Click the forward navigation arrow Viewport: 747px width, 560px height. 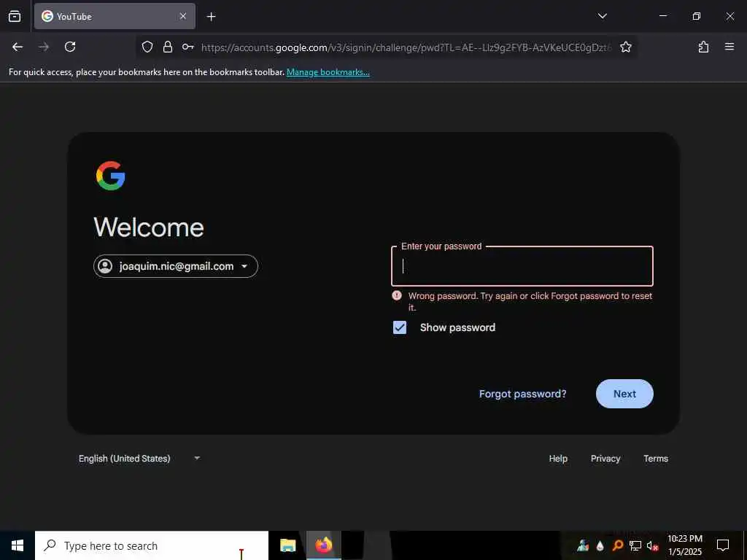point(44,47)
